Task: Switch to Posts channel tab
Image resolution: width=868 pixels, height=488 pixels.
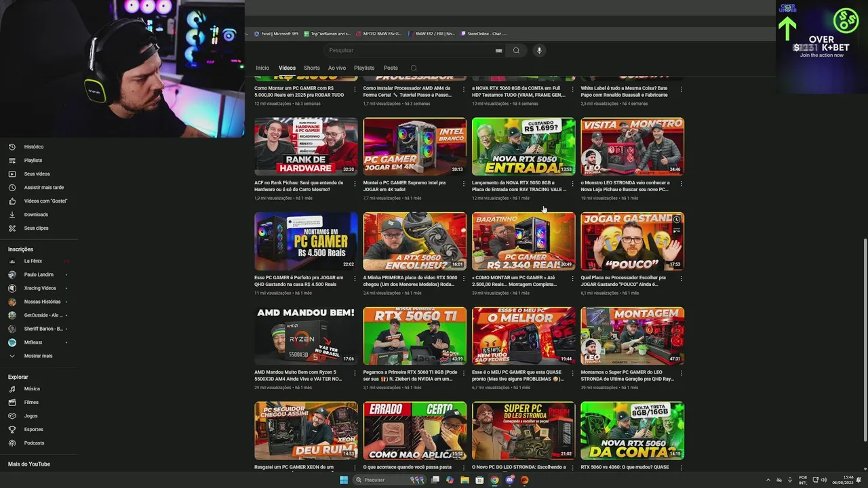Action: coord(391,68)
